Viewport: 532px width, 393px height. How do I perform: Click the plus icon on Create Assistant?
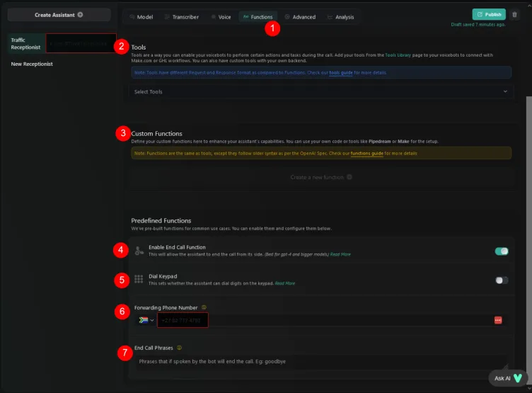(x=80, y=14)
